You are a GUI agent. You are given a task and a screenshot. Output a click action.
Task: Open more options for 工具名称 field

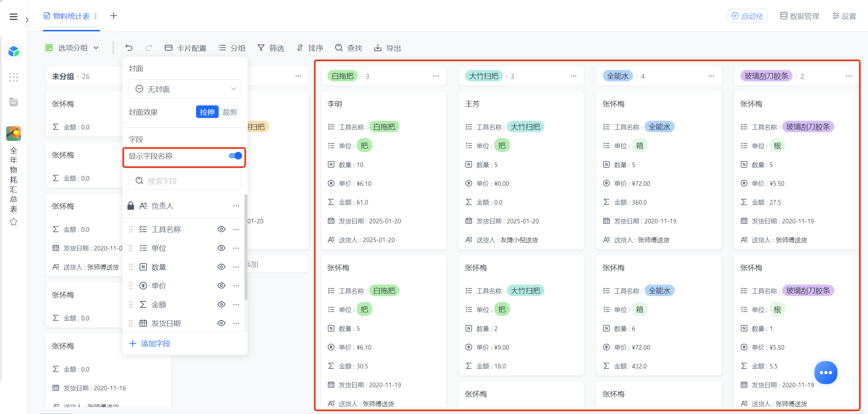click(x=236, y=229)
